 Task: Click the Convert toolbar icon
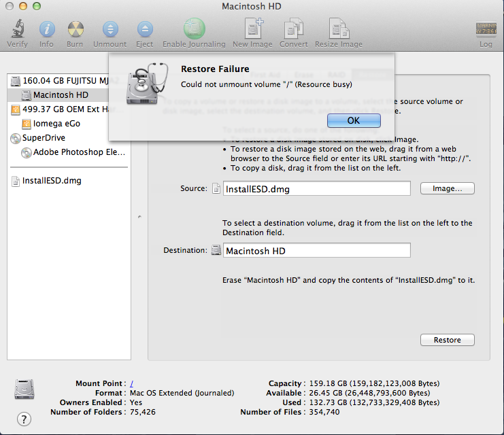click(x=294, y=29)
